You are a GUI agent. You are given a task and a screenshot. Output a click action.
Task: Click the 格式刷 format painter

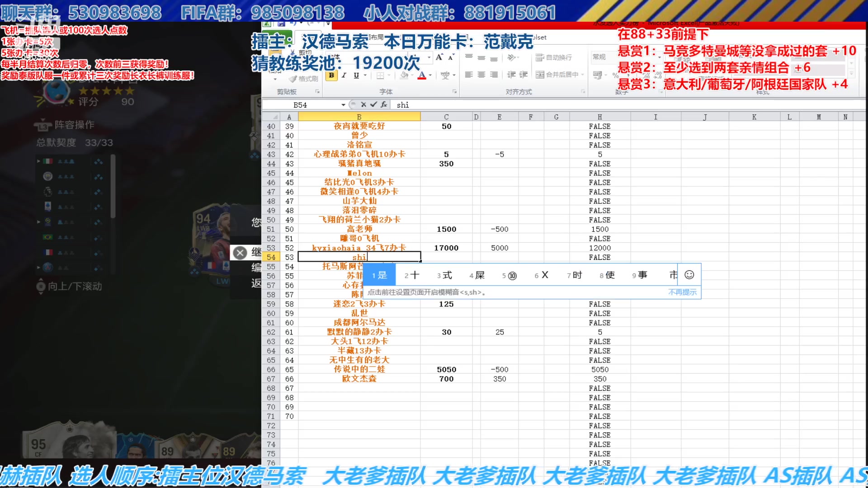tap(304, 79)
